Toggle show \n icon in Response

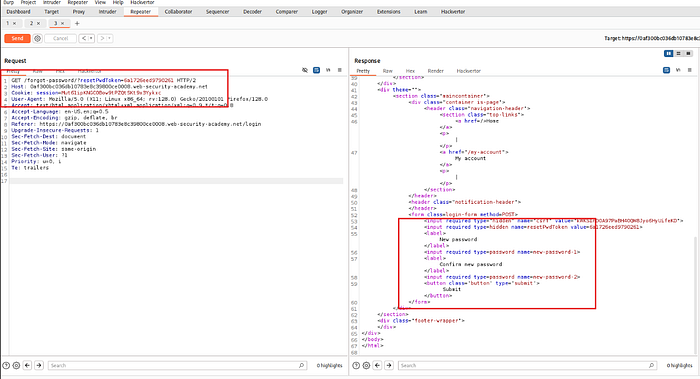[678, 70]
